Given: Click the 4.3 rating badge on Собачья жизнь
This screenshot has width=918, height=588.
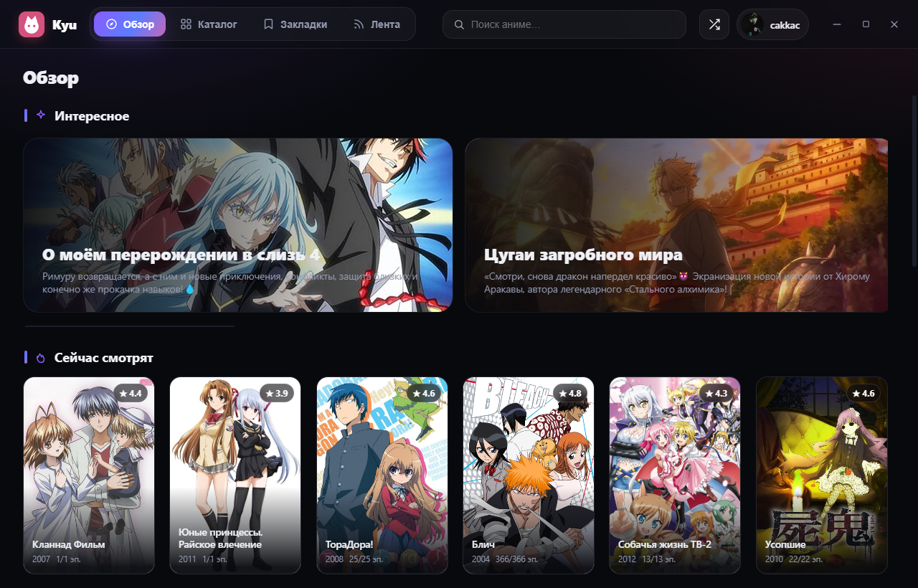Looking at the screenshot, I should [x=716, y=393].
